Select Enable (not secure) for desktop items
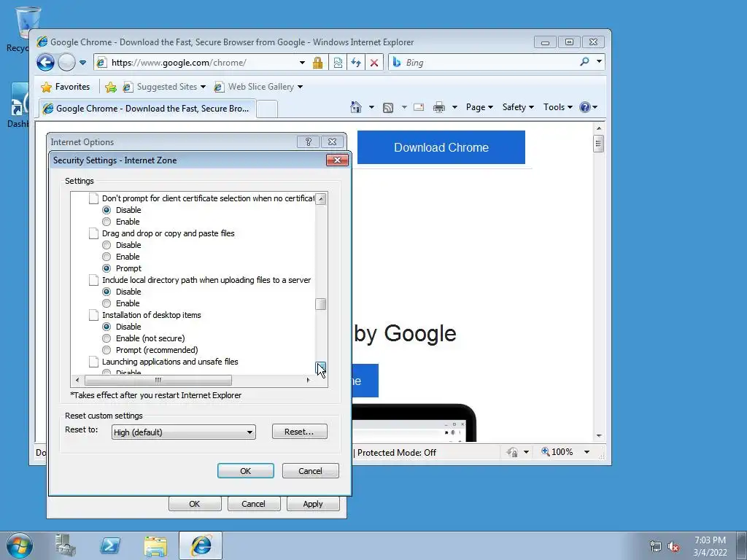Screen dimensions: 747x560 coord(107,338)
